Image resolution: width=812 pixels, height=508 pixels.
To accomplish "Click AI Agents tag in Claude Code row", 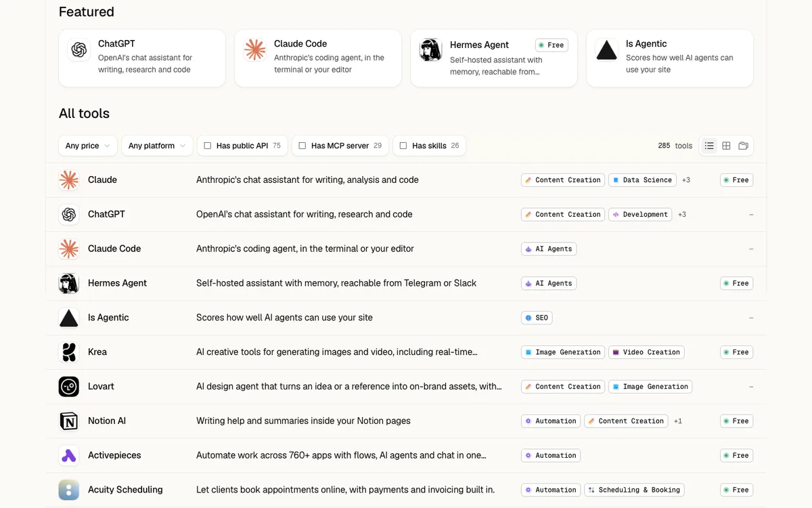I will pos(549,249).
